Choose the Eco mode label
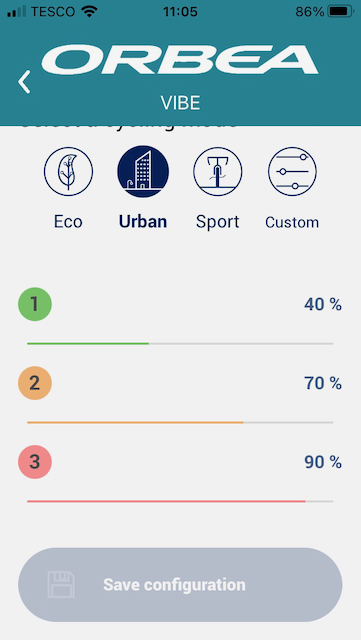 [68, 222]
